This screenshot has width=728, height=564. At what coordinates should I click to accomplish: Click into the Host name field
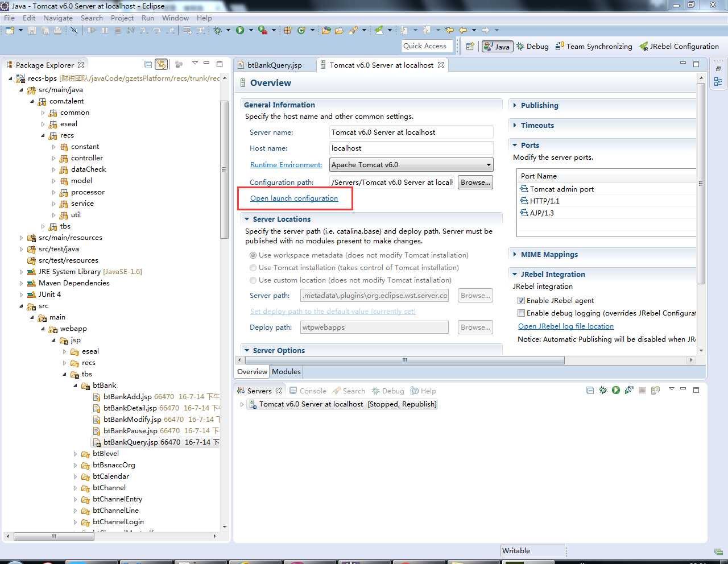click(411, 148)
